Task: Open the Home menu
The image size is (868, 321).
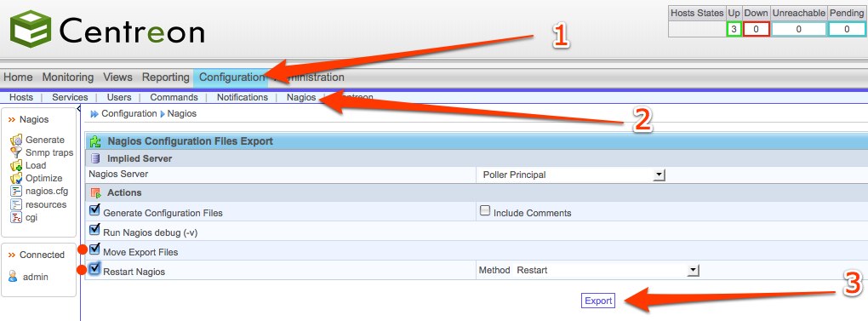Action: tap(18, 77)
